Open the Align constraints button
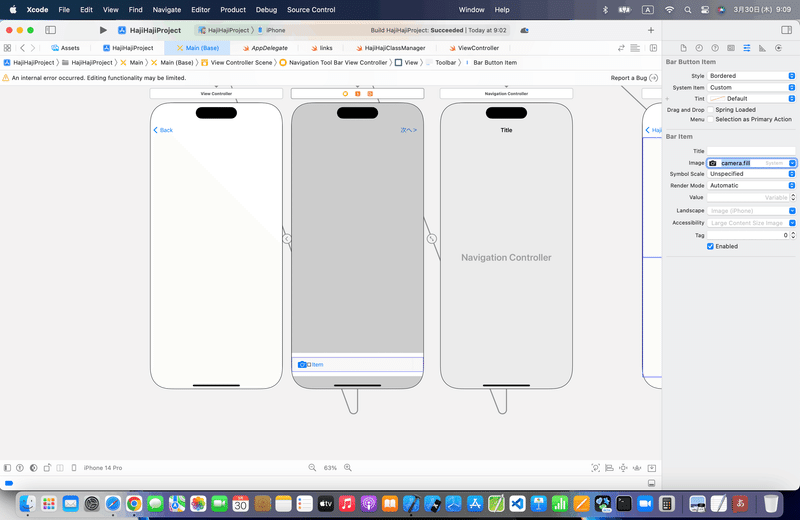This screenshot has width=800, height=520. point(609,467)
